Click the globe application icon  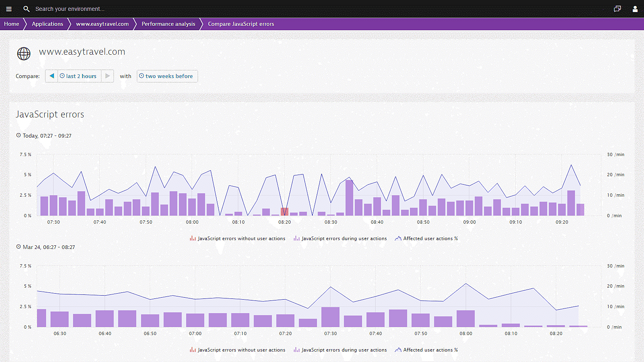pos(24,53)
